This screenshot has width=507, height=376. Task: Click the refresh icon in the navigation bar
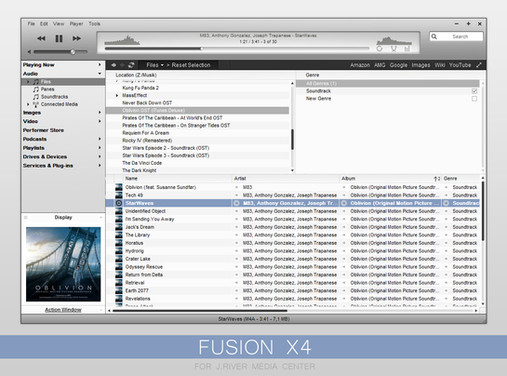pos(131,65)
